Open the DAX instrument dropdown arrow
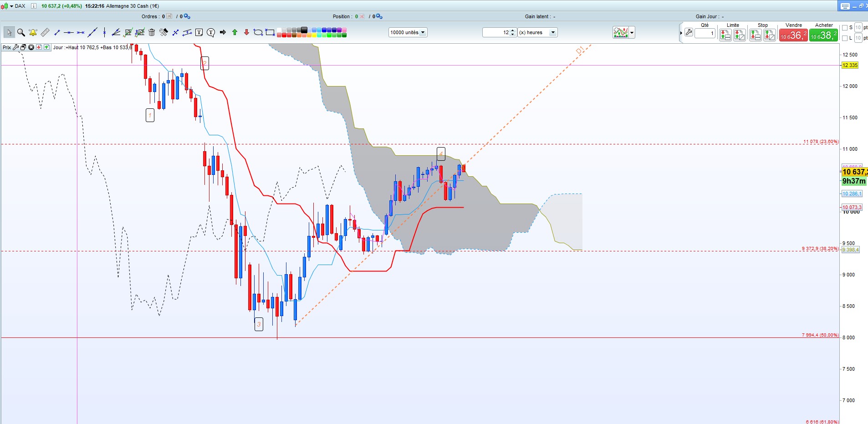Screen dimensions: 868x424 tap(11, 6)
